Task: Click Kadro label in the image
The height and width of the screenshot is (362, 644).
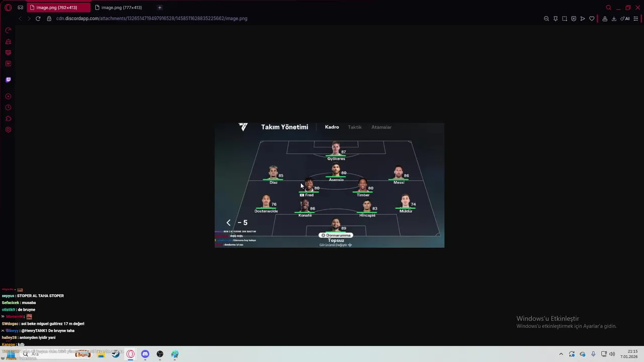Action: point(332,127)
